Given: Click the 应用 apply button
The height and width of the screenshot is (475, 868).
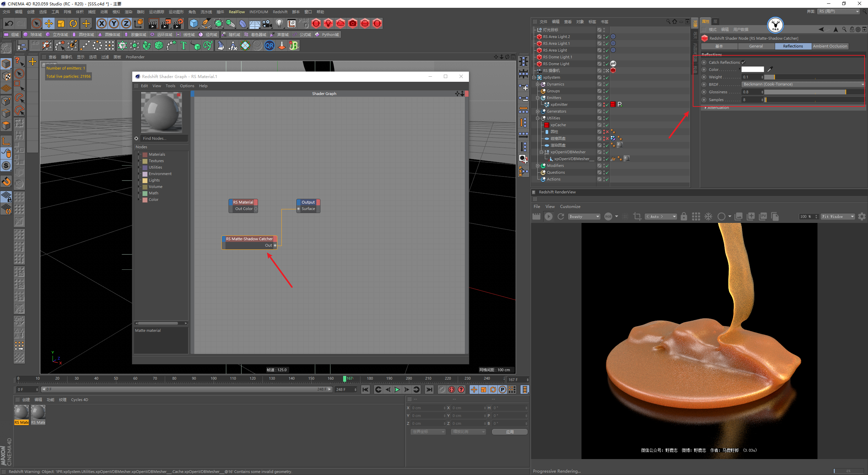Looking at the screenshot, I should [509, 432].
